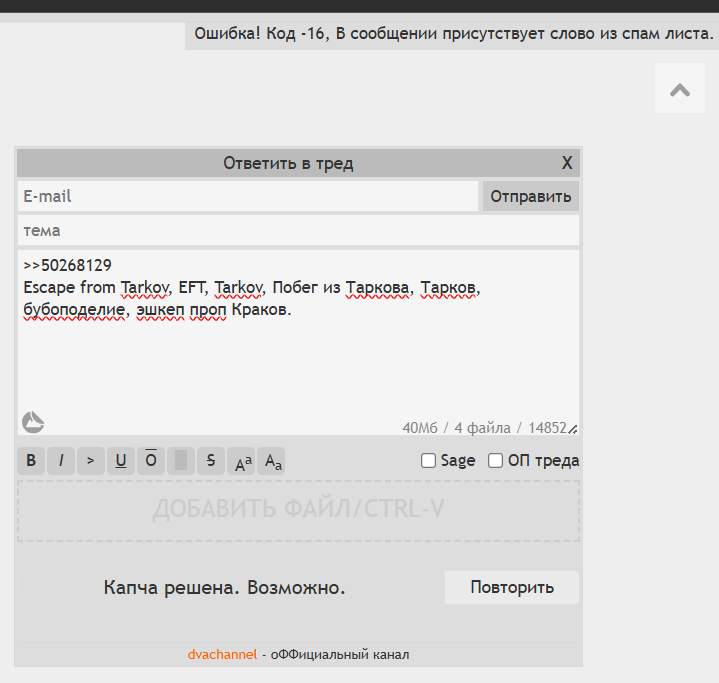Viewport: 719px width, 683px height.
Task: Apply italic formatting with I button
Action: tap(61, 461)
